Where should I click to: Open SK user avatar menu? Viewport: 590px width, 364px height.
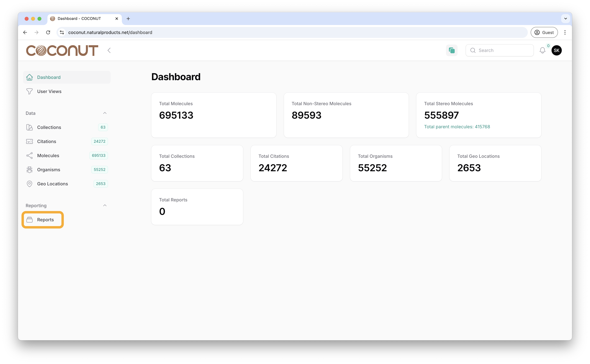tap(556, 50)
